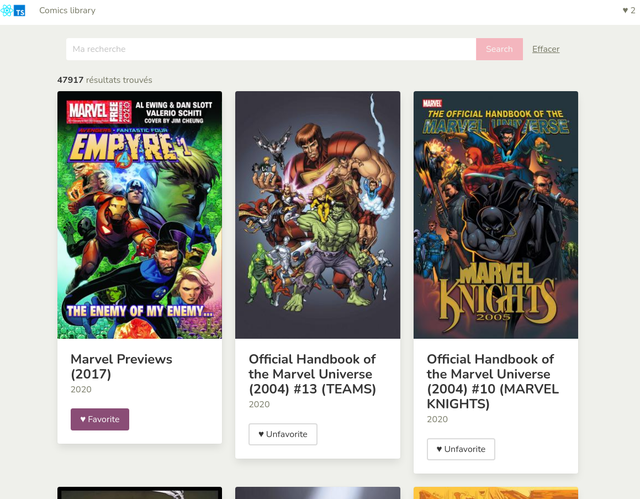Screen dimensions: 640x499
Task: Click the TypeScript TS logo icon
Action: (20, 11)
